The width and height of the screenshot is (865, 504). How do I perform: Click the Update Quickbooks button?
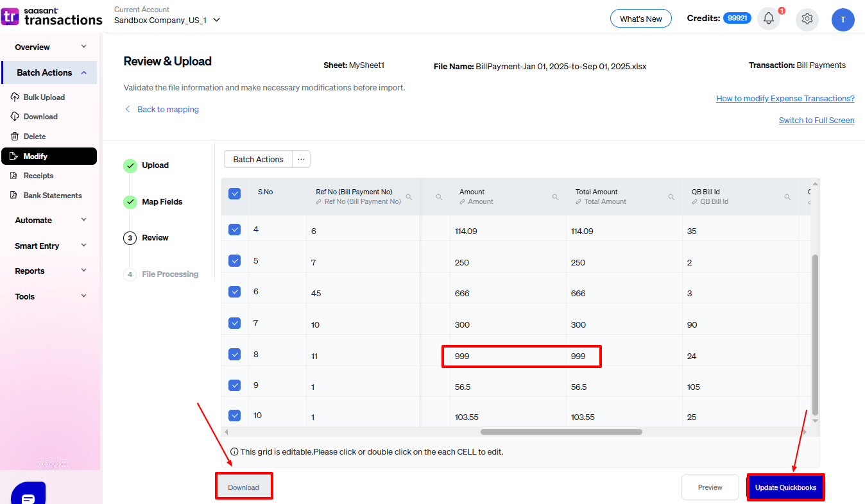click(x=785, y=487)
